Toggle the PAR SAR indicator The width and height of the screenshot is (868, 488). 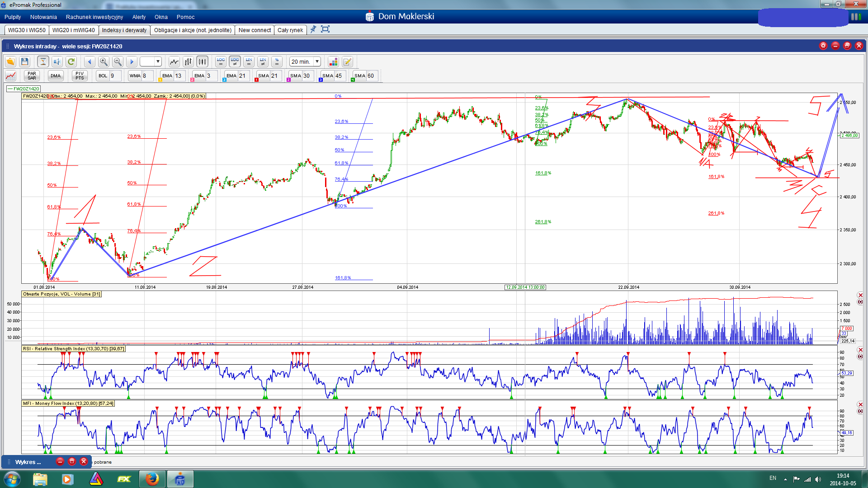pyautogui.click(x=32, y=76)
